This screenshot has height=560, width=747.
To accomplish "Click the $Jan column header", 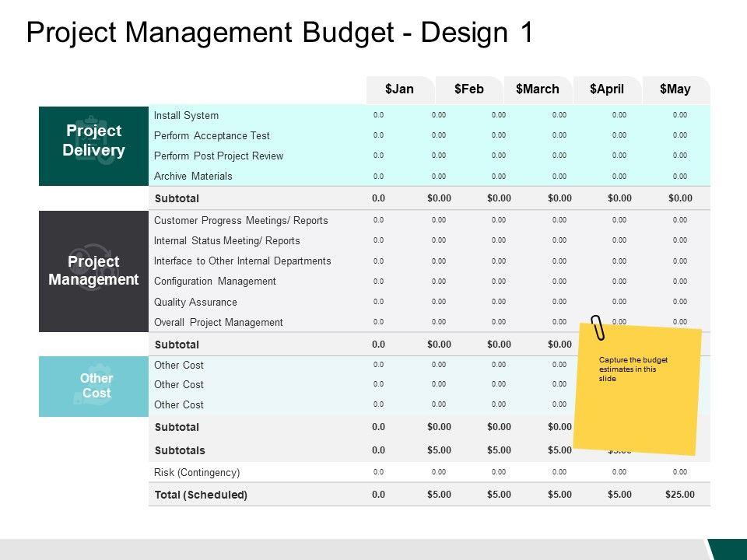I will point(399,89).
